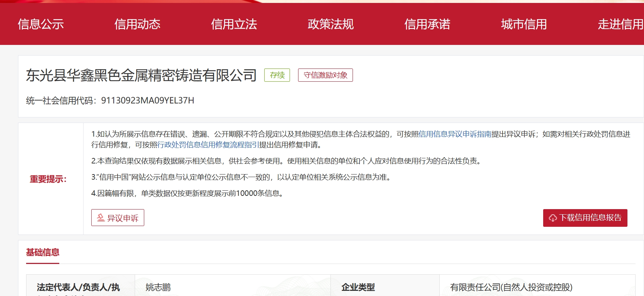Go to 信用动态 section
Image resolution: width=644 pixels, height=296 pixels.
click(x=137, y=24)
